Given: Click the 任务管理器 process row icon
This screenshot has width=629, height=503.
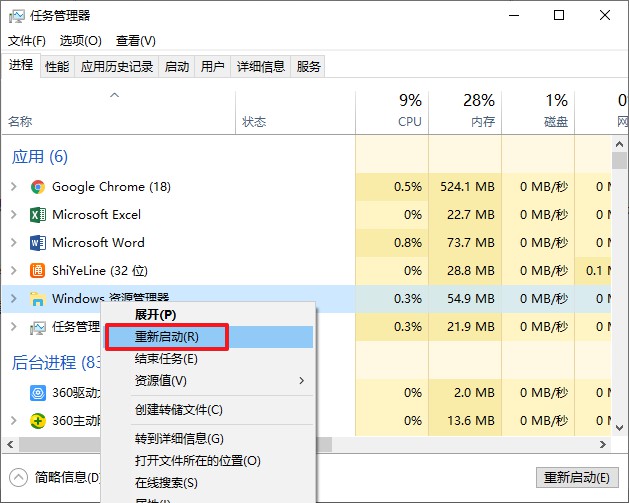Looking at the screenshot, I should tap(38, 327).
